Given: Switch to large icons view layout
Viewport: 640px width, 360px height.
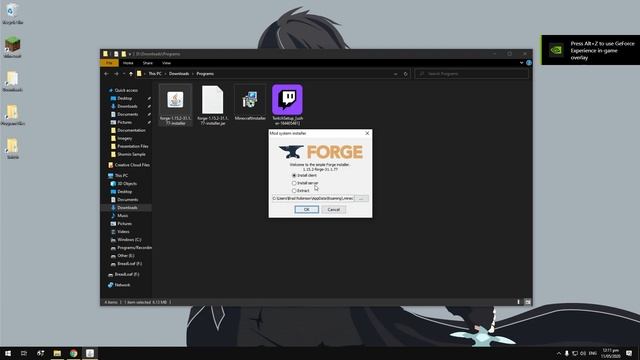Looking at the screenshot, I should [527, 302].
